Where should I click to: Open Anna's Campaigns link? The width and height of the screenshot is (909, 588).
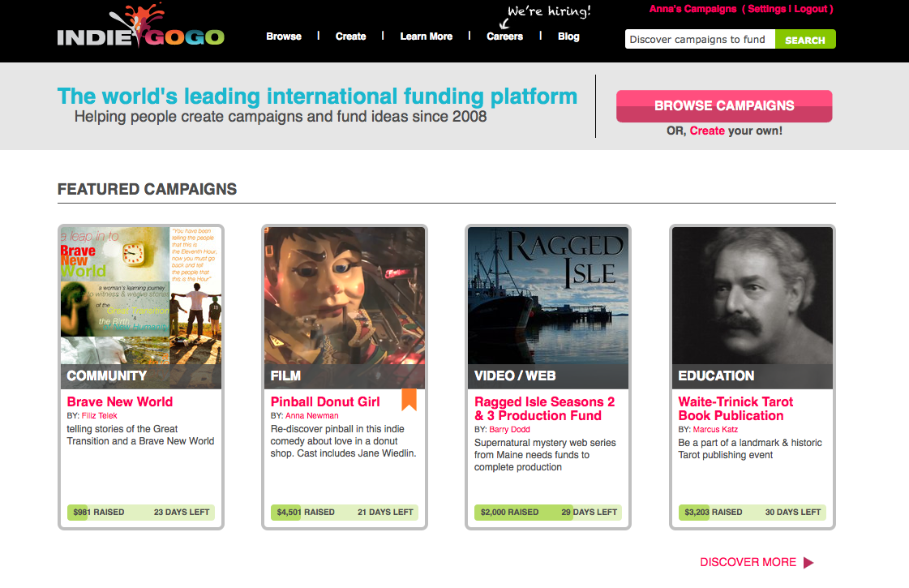692,9
